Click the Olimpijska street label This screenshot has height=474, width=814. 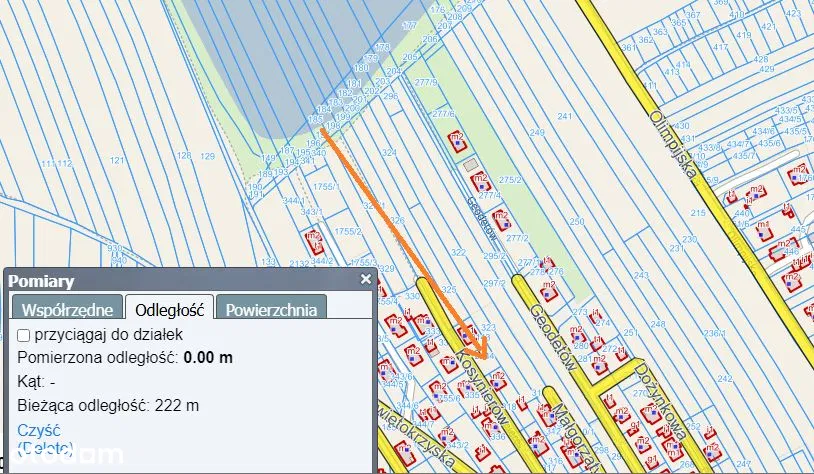point(672,144)
